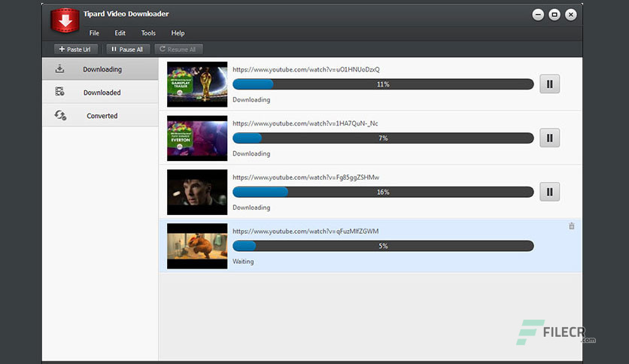
Task: Click the URL ending in qFuzMlfZGWM
Action: [305, 232]
